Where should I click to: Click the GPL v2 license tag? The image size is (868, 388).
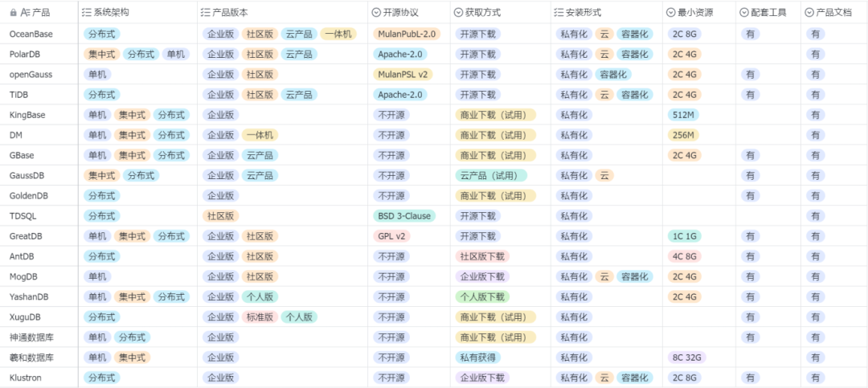pyautogui.click(x=391, y=236)
